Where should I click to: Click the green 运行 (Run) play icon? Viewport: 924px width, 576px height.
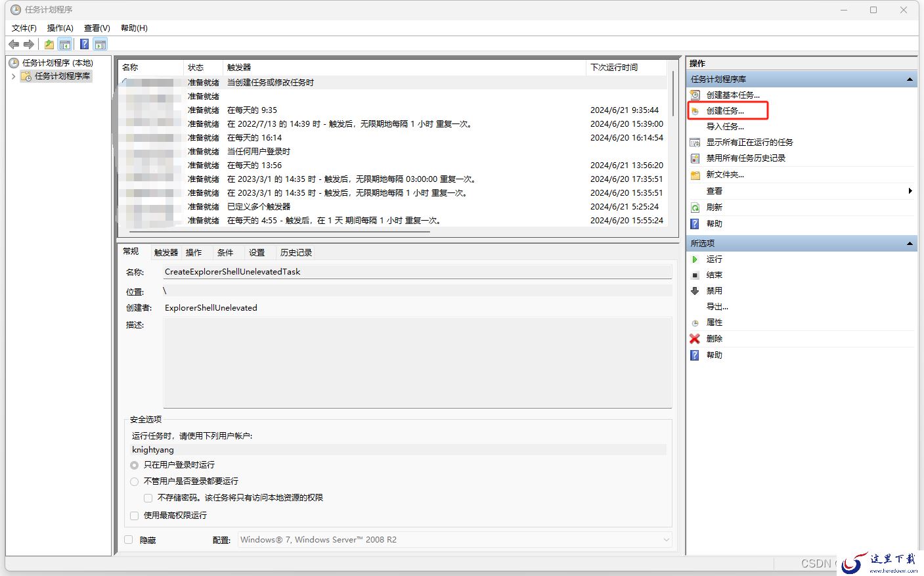pyautogui.click(x=695, y=259)
